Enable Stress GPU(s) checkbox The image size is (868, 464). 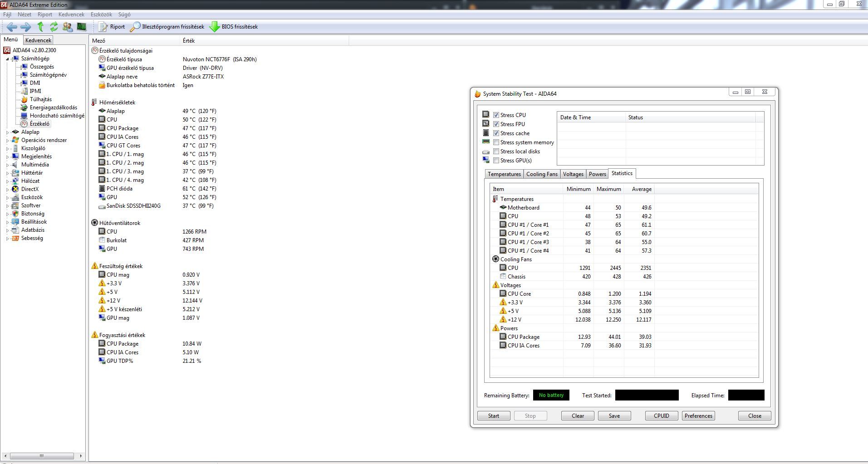(x=496, y=161)
